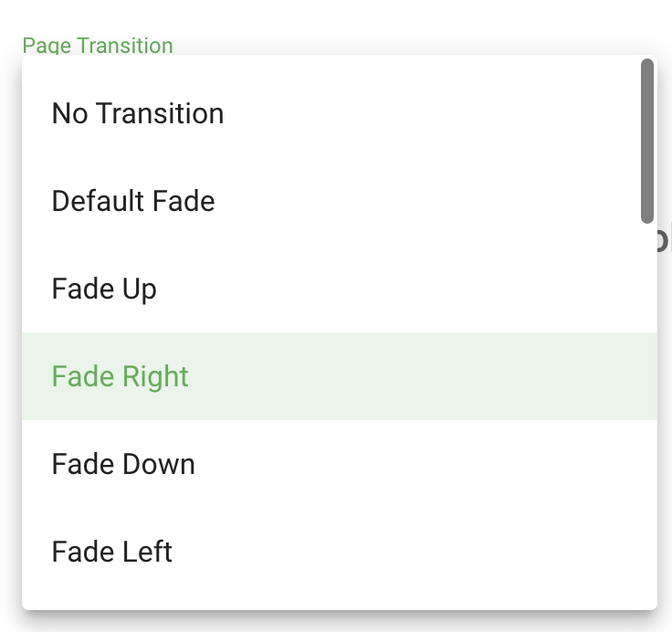
Task: Select the highlighted Fade Right option
Action: click(x=340, y=376)
